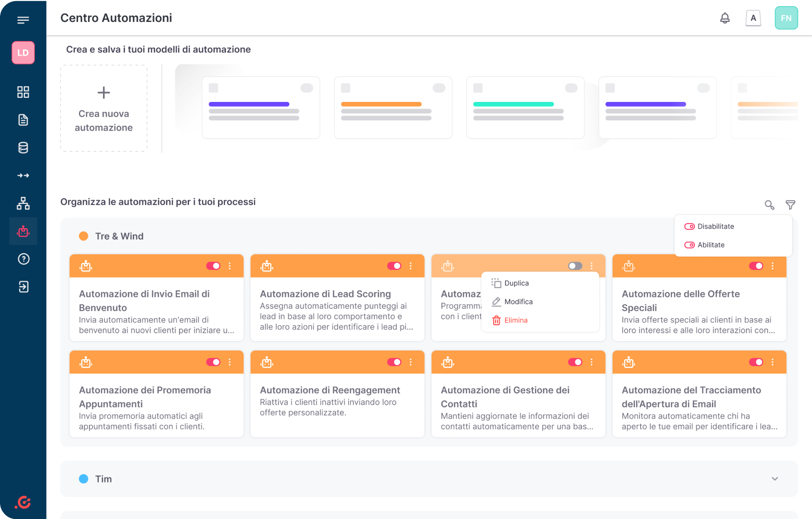The image size is (812, 519).
Task: Select the purple automation template thumbnail
Action: 261,108
